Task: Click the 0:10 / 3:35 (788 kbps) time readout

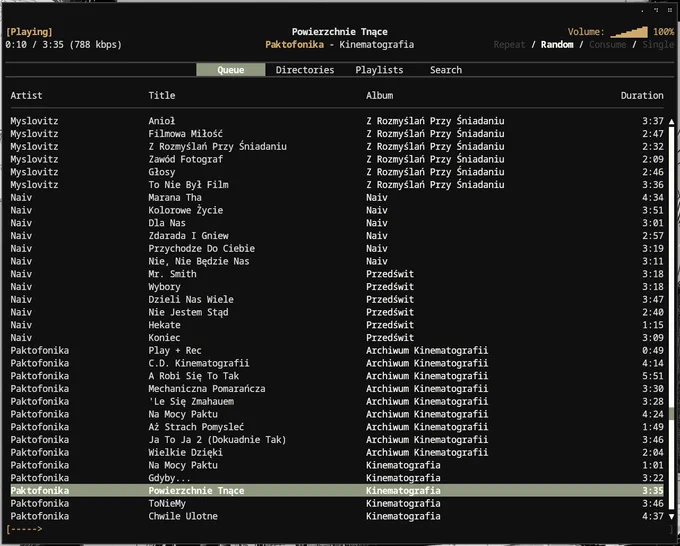Action: point(64,45)
